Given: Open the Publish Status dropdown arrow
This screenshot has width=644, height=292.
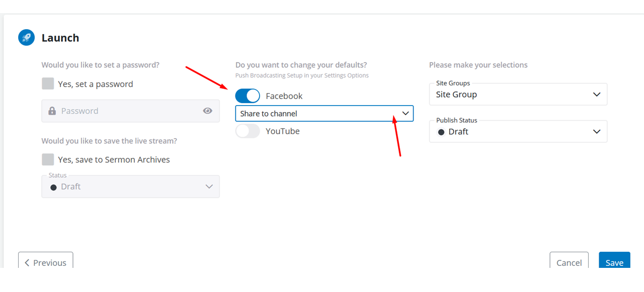Looking at the screenshot, I should click(597, 132).
